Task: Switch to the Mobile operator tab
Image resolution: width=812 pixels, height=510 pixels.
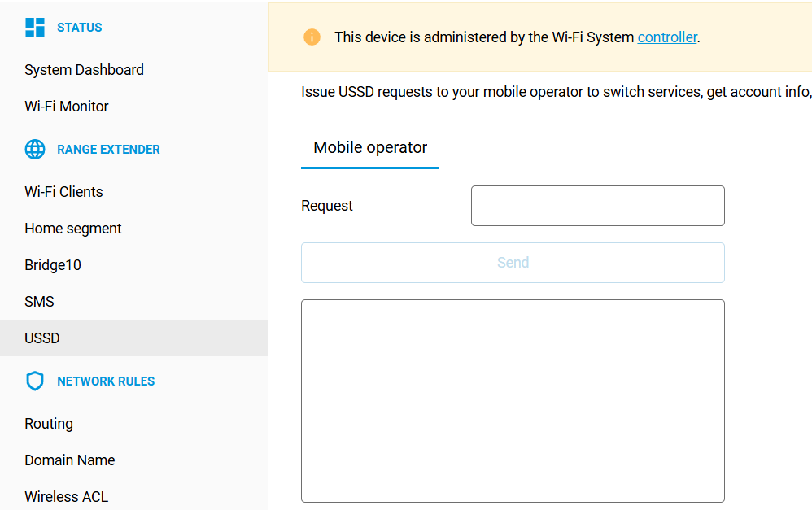Action: [x=370, y=147]
